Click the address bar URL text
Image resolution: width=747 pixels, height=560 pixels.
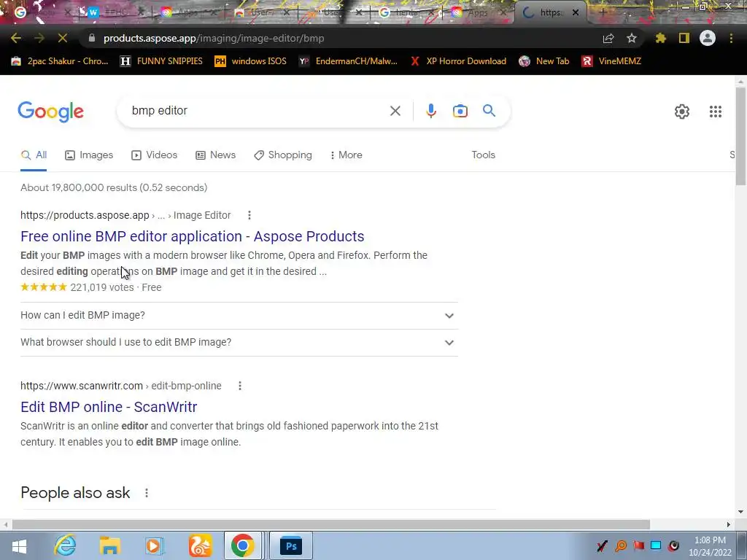[214, 38]
